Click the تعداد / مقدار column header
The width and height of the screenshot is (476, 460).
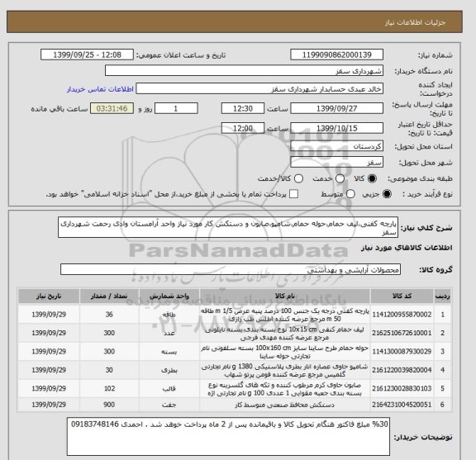click(x=109, y=296)
